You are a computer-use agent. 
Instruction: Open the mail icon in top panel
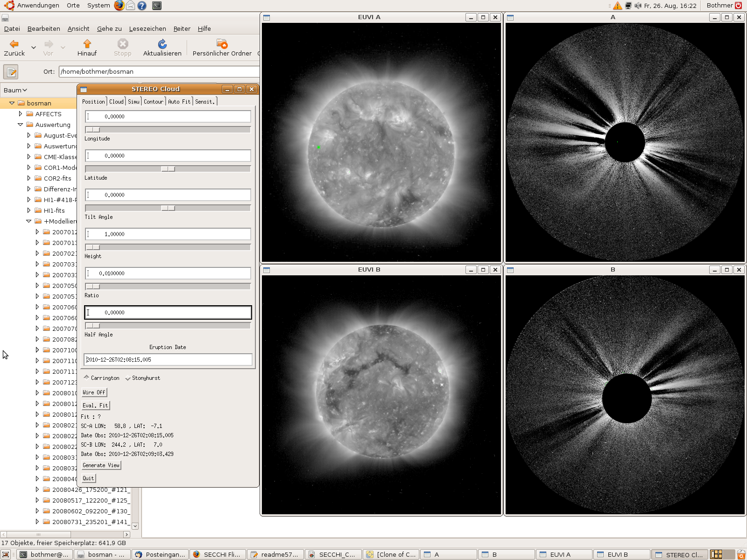click(131, 6)
